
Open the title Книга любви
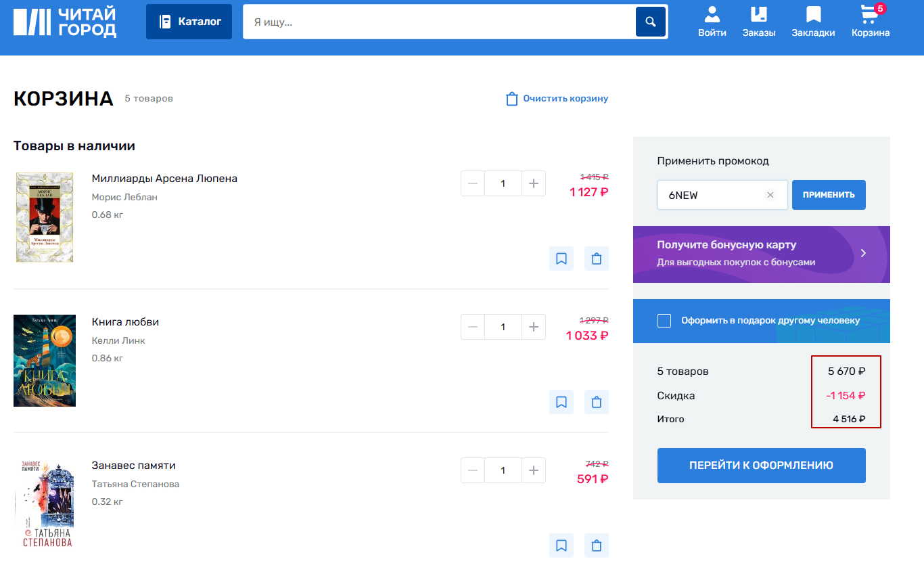pos(125,322)
